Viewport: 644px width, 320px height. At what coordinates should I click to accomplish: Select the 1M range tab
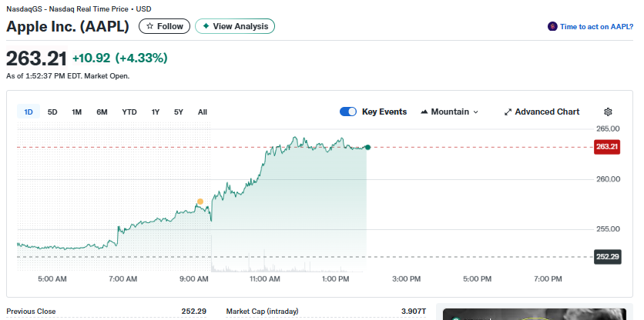(x=76, y=112)
